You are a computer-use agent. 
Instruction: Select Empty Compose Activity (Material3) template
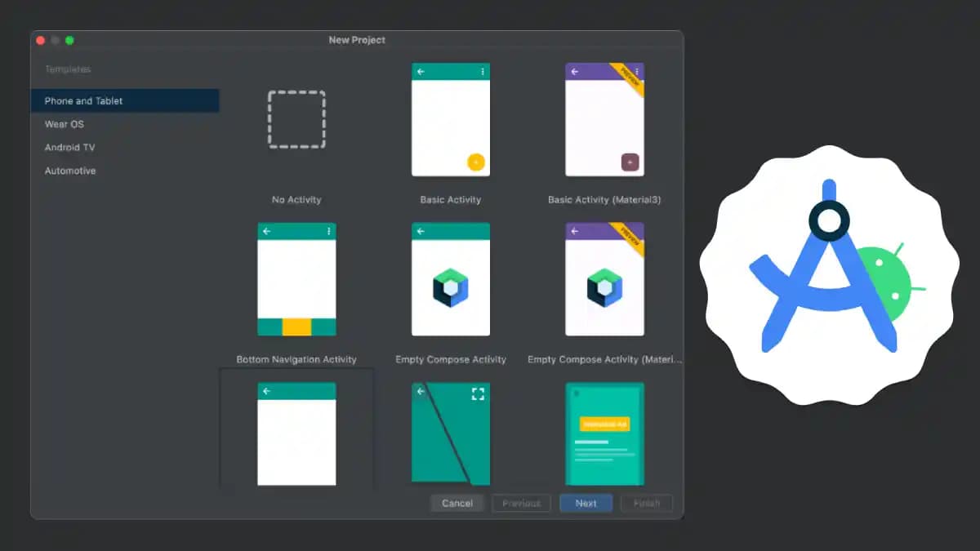tap(604, 279)
